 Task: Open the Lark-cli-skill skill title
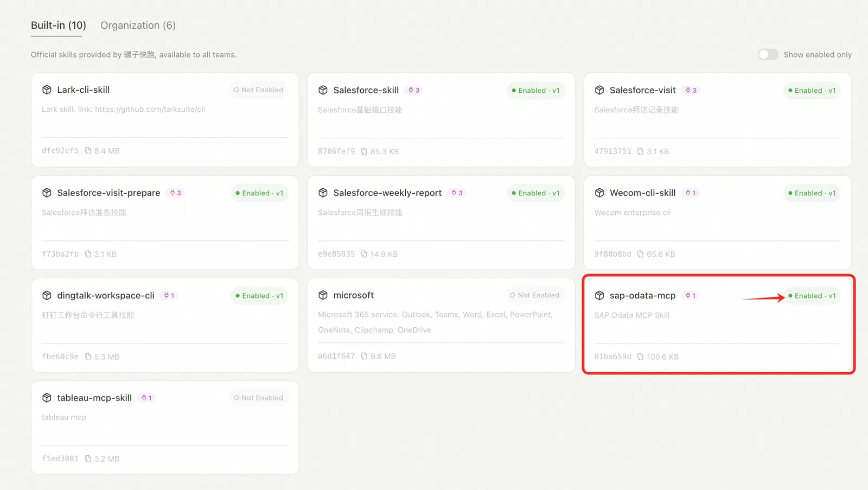pos(83,90)
